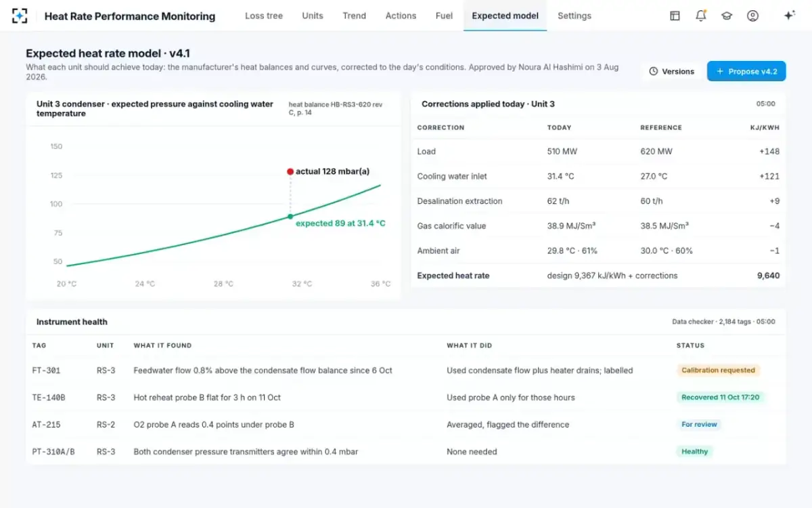Click the Data checker 2,184 tags text
Image resolution: width=812 pixels, height=508 pixels.
click(723, 322)
